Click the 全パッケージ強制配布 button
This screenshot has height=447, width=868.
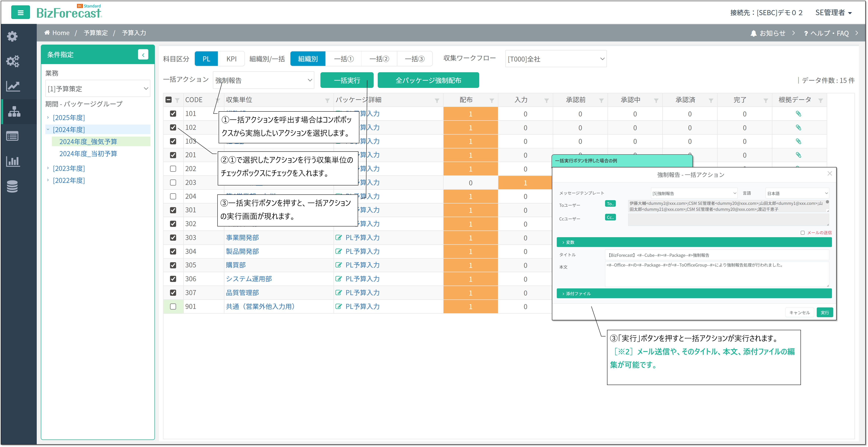click(x=428, y=80)
